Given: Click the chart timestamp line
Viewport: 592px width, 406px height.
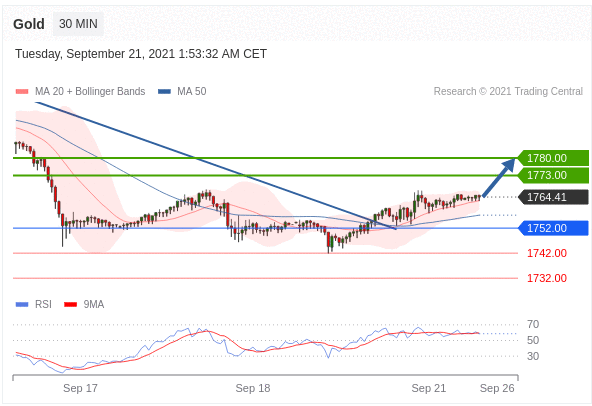Looking at the screenshot, I should click(141, 54).
